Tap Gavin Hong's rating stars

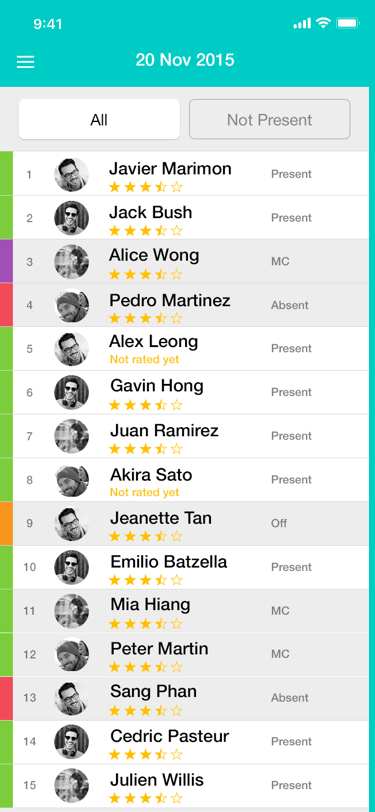pos(146,405)
